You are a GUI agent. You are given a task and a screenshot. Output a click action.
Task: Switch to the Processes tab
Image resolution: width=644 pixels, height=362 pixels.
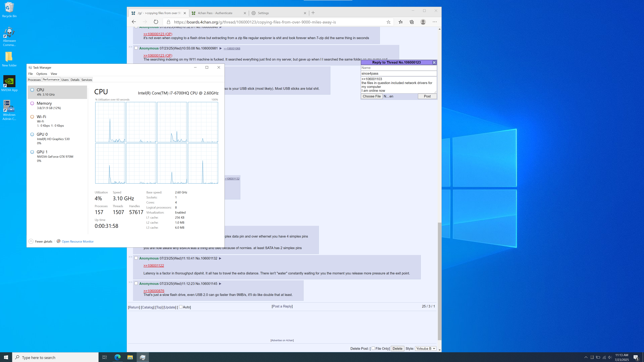pos(34,80)
